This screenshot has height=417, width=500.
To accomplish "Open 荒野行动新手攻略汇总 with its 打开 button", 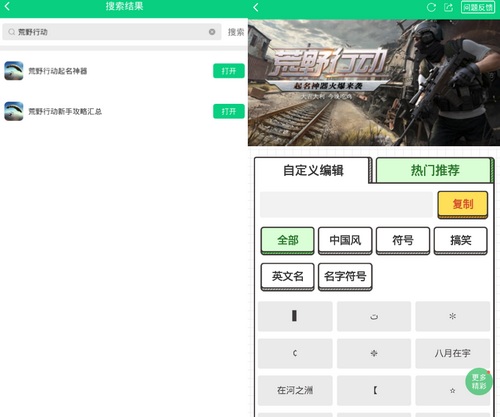I will 229,111.
